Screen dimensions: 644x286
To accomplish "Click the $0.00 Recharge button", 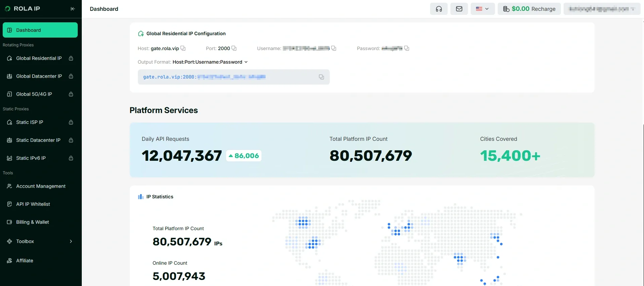I will [x=529, y=9].
